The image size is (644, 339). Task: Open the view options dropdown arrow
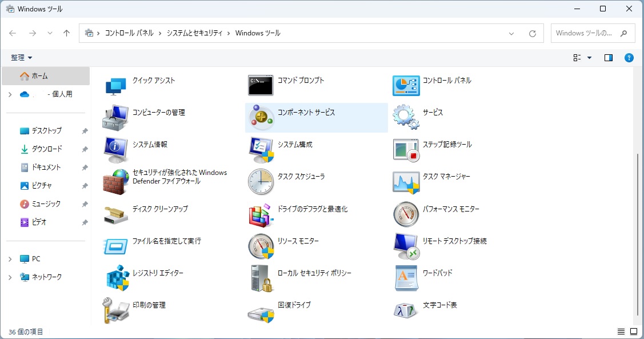[589, 58]
